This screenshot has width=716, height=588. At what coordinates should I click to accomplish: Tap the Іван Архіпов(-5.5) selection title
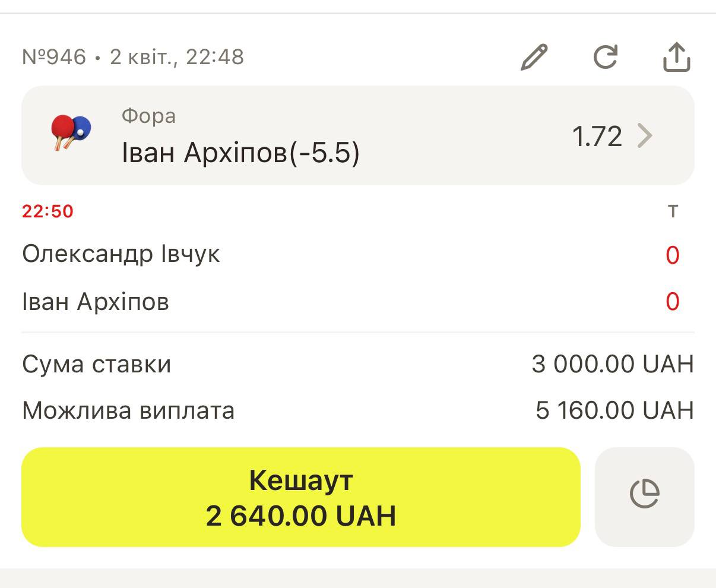(x=240, y=153)
